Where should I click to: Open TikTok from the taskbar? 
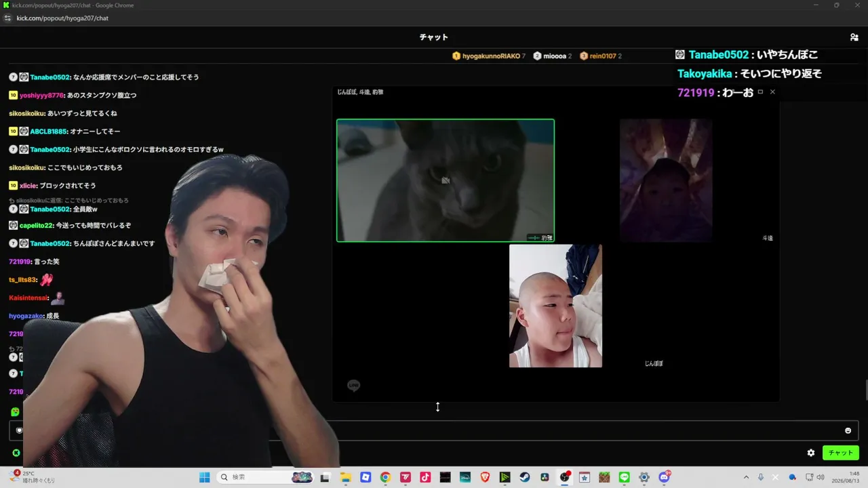(425, 477)
